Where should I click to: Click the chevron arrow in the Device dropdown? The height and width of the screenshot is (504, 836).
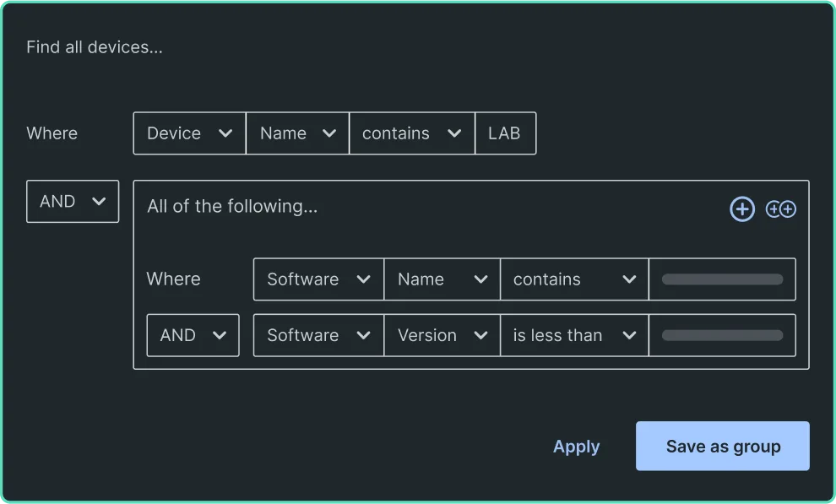[225, 133]
